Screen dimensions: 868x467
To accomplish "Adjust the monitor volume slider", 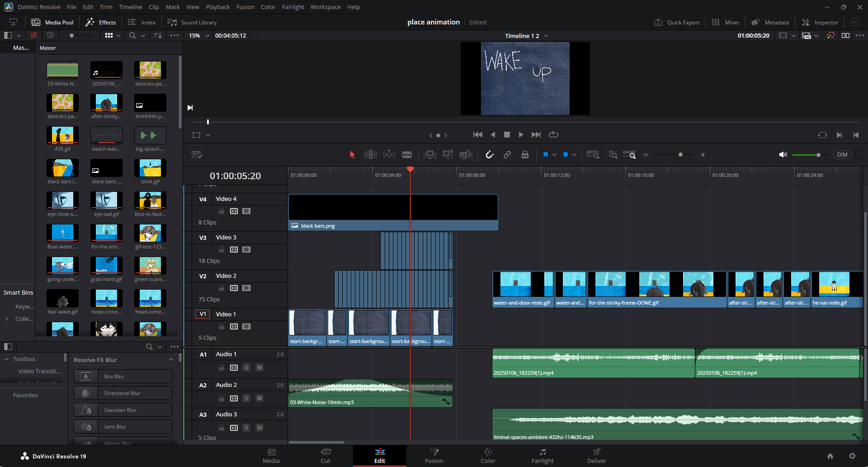I will click(818, 155).
